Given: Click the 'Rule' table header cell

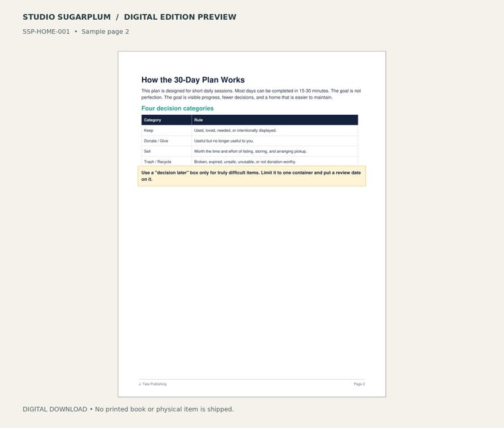Looking at the screenshot, I should click(275, 120).
